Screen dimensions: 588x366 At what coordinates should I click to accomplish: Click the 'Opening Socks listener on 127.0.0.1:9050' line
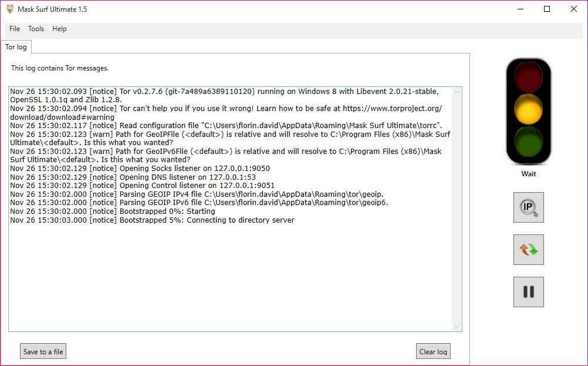tap(140, 169)
